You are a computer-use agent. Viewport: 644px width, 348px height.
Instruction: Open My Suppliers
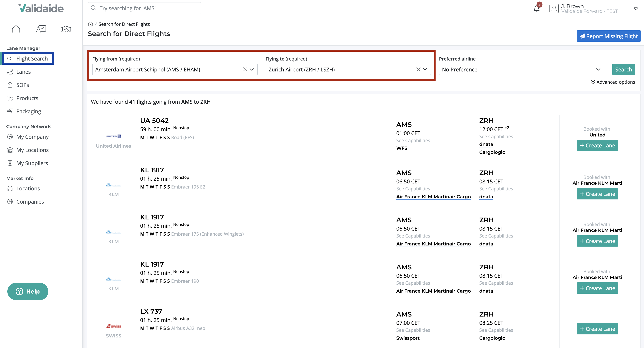[x=32, y=163]
